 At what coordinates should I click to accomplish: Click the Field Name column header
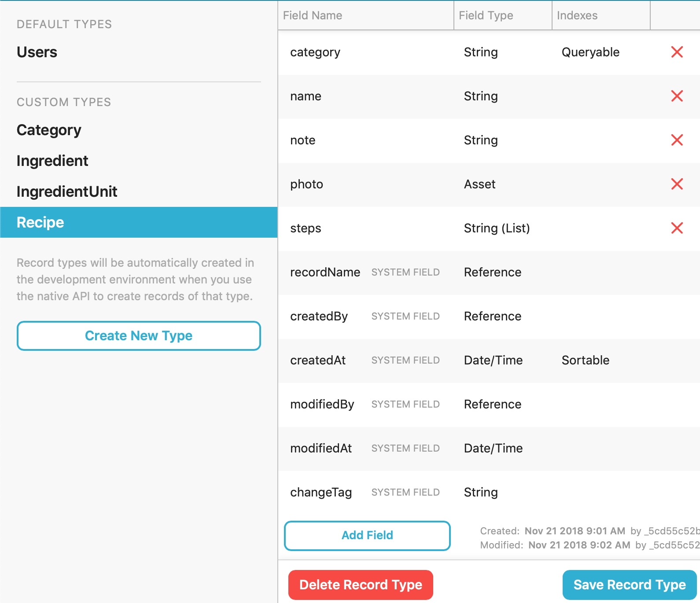pos(313,15)
